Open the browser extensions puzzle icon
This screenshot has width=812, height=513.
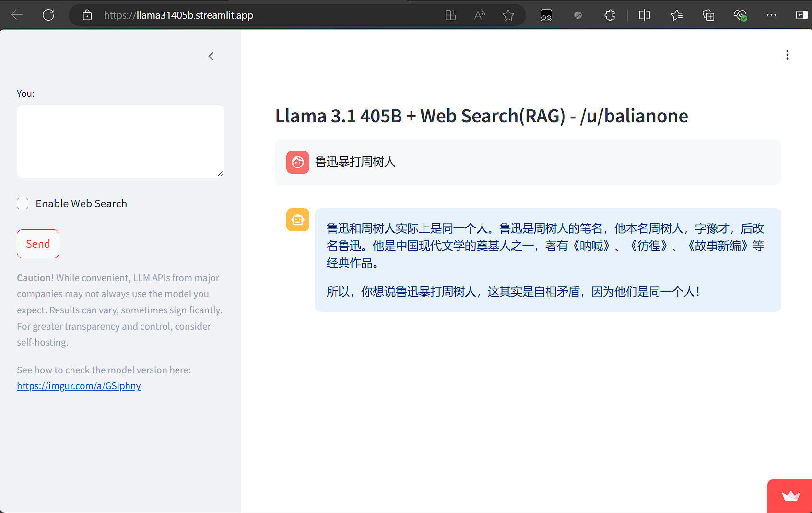pos(610,15)
